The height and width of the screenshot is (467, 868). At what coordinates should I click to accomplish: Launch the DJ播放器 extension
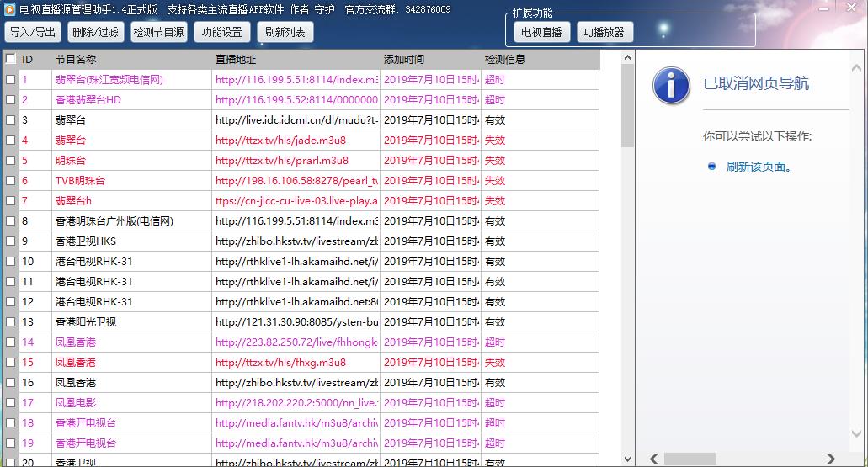click(604, 32)
